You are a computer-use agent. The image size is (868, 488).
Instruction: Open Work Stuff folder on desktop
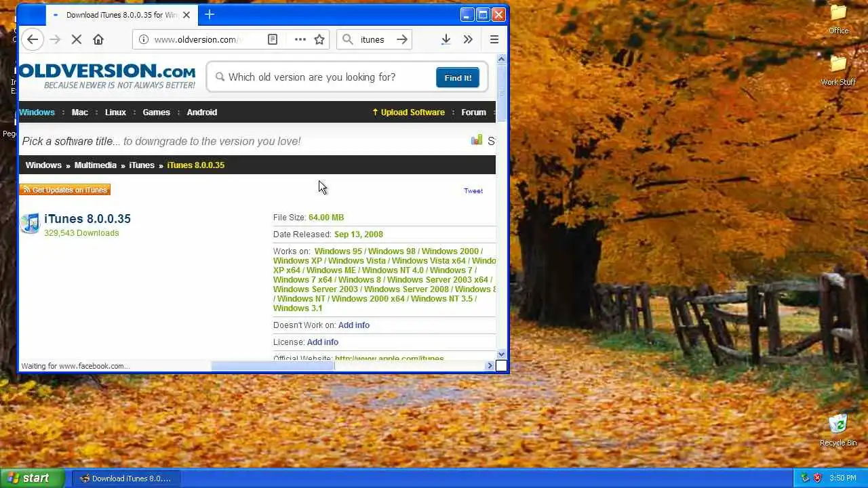[x=839, y=70]
